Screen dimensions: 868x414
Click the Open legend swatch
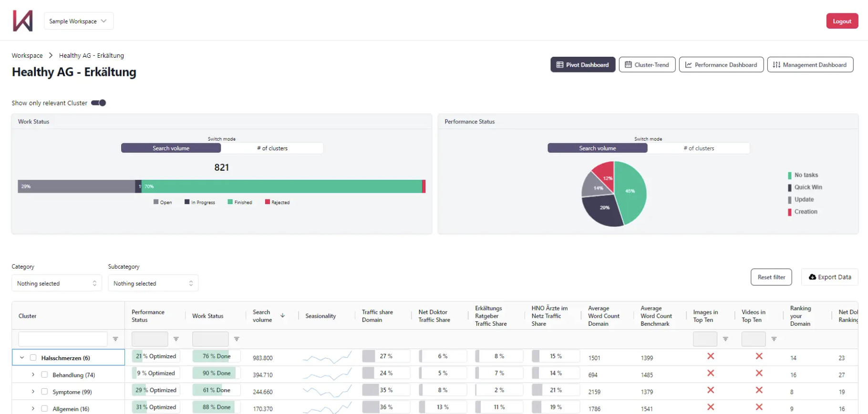(156, 202)
